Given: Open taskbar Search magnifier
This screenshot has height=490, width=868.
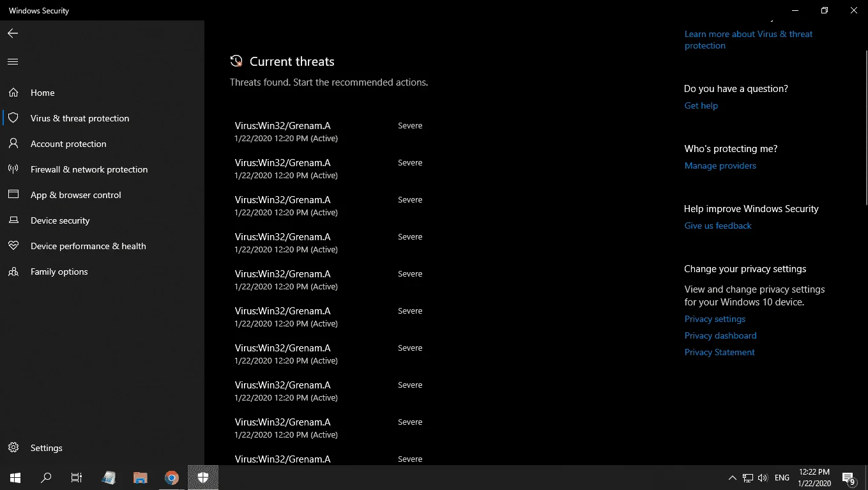Looking at the screenshot, I should click(46, 477).
